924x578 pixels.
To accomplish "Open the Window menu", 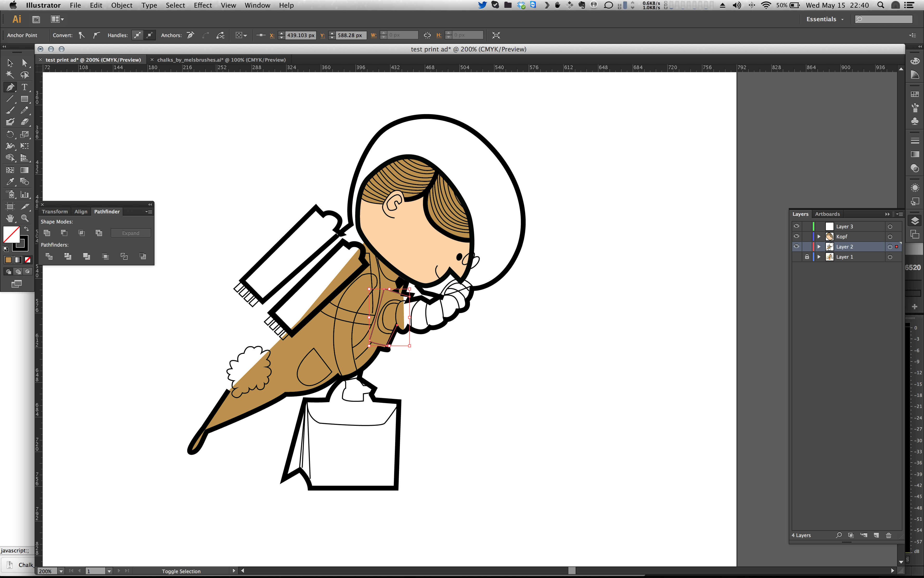I will coord(257,5).
